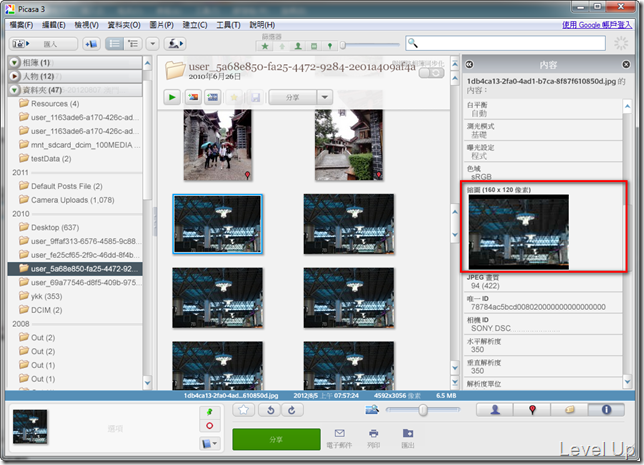Switch to flat folder list view

coord(115,44)
